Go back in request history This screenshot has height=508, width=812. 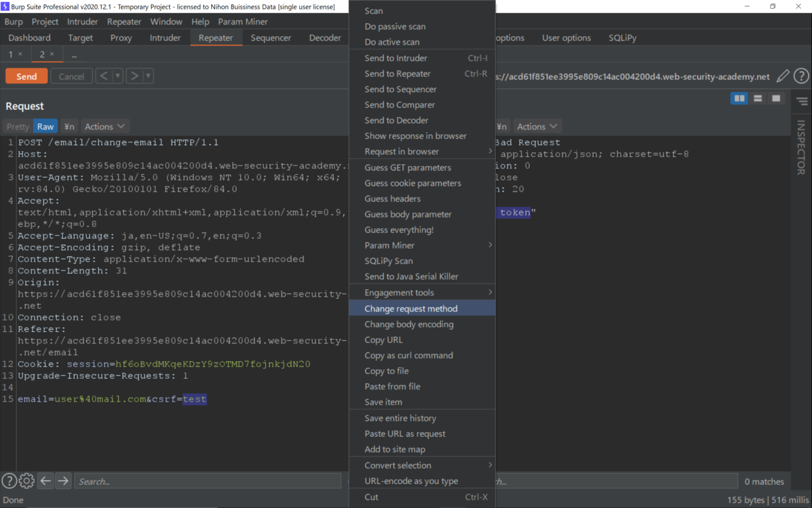coord(104,76)
